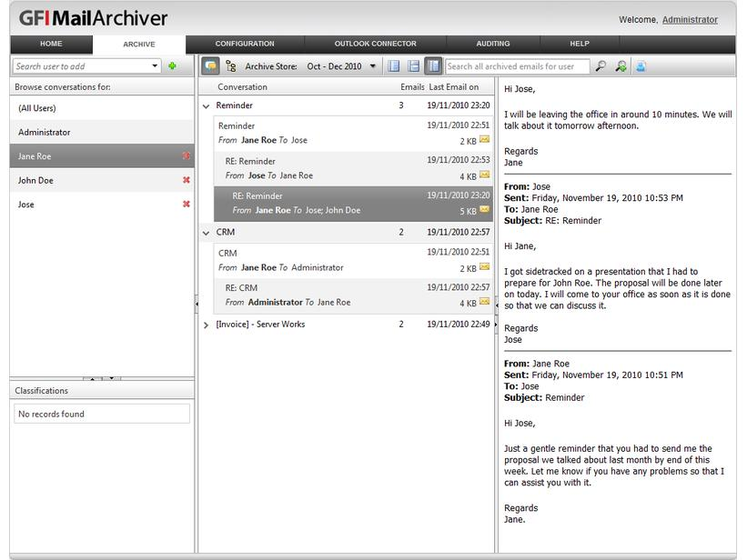The image size is (747, 560).
Task: Open the HELP tab
Action: point(580,44)
